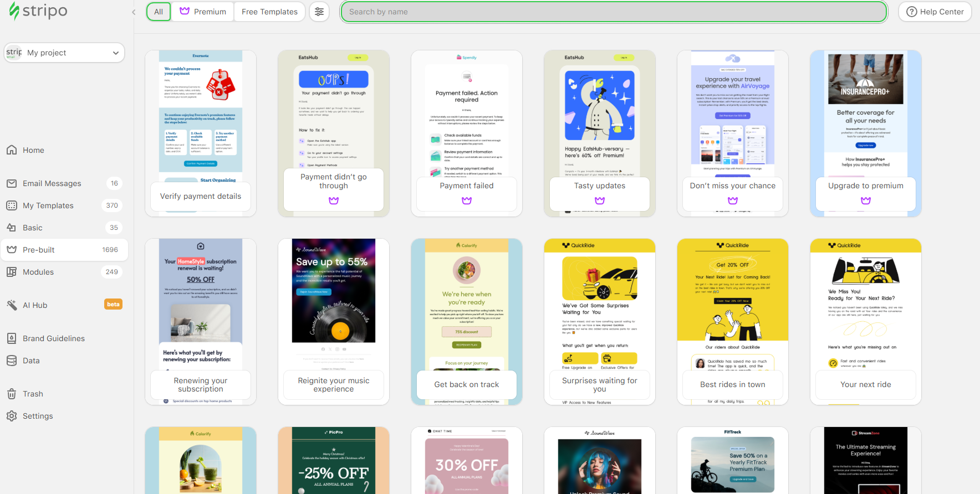Screen dimensions: 980x494
Task: Open the filter settings icon
Action: point(319,12)
